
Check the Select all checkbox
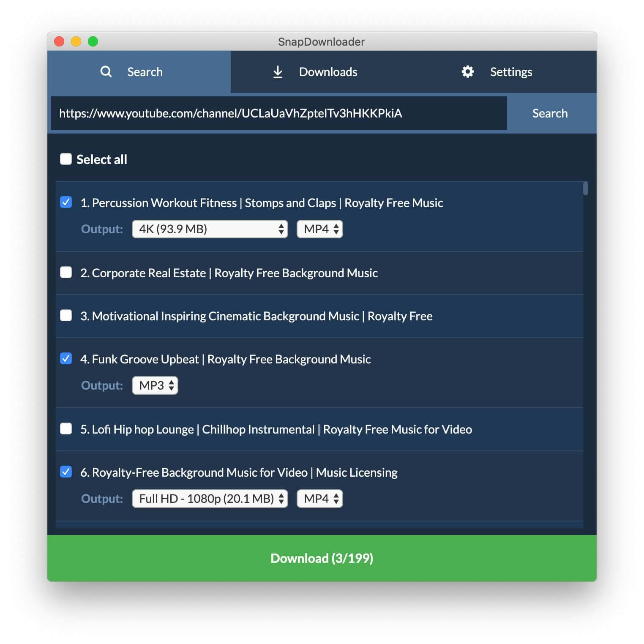66,159
